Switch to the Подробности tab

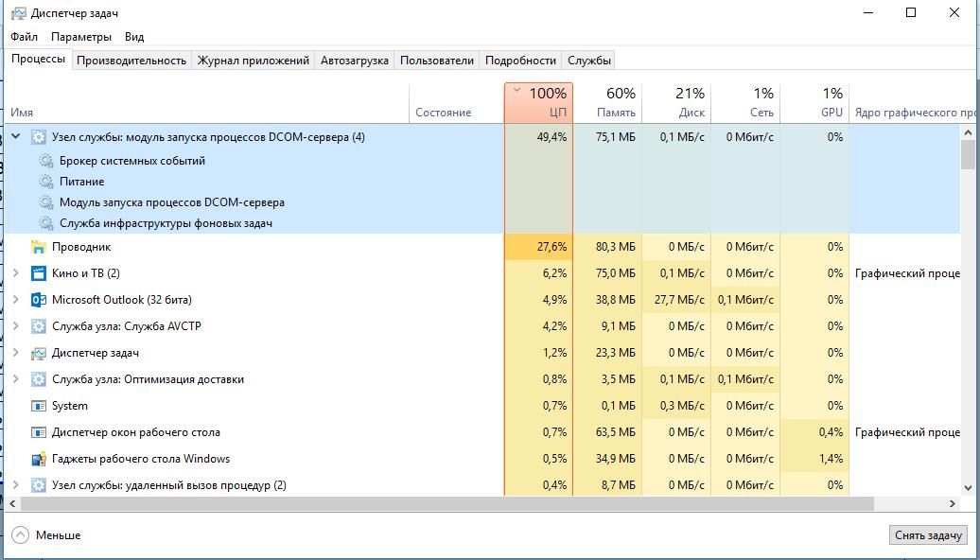[520, 61]
